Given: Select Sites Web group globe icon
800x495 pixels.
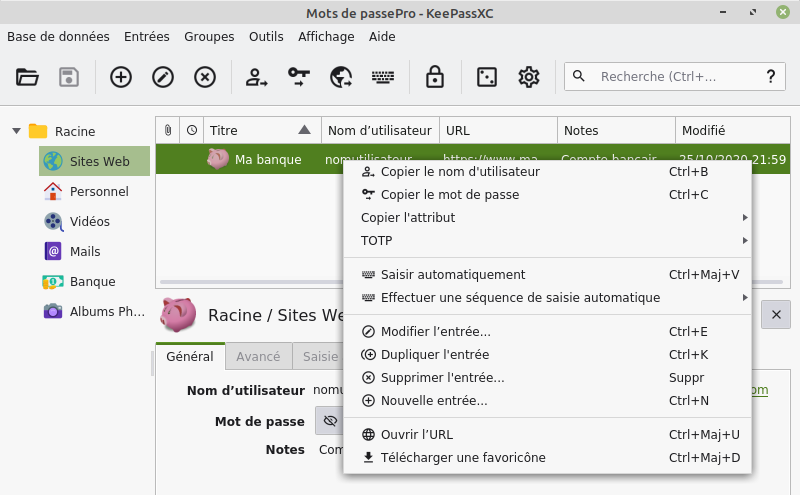Looking at the screenshot, I should [53, 161].
